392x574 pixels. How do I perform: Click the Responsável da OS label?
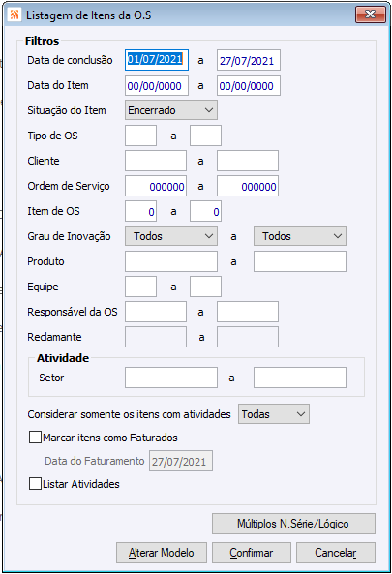point(72,312)
